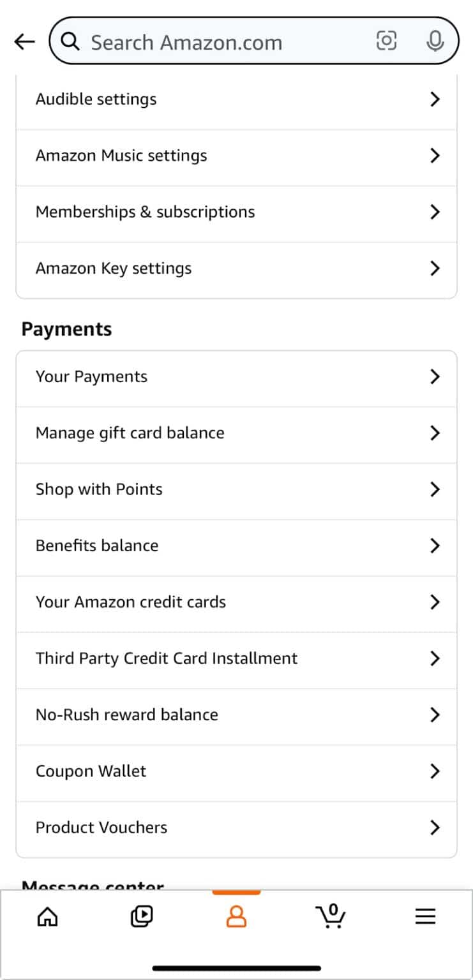The height and width of the screenshot is (980, 473).
Task: Open Amazon Music settings
Action: pos(236,156)
